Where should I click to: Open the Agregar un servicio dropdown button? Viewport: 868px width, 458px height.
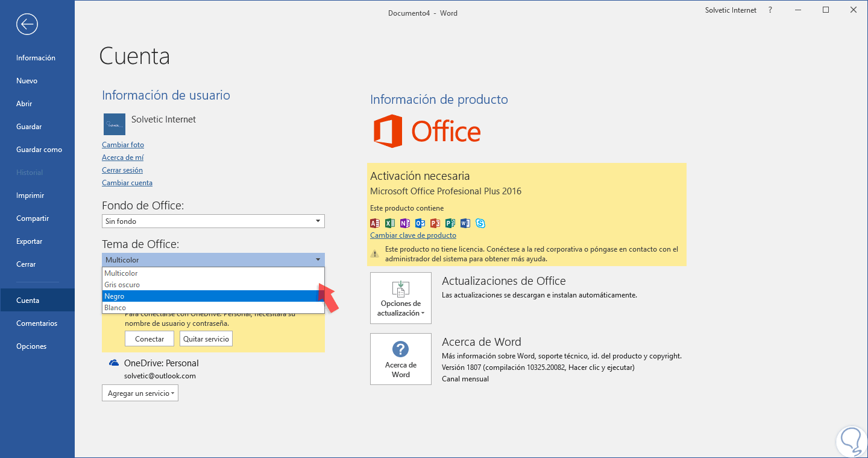pyautogui.click(x=140, y=393)
